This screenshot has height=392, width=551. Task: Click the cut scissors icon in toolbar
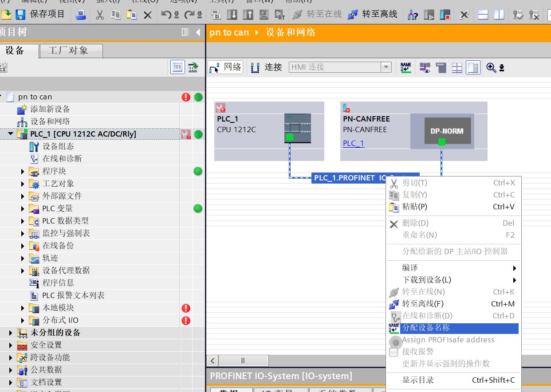100,15
